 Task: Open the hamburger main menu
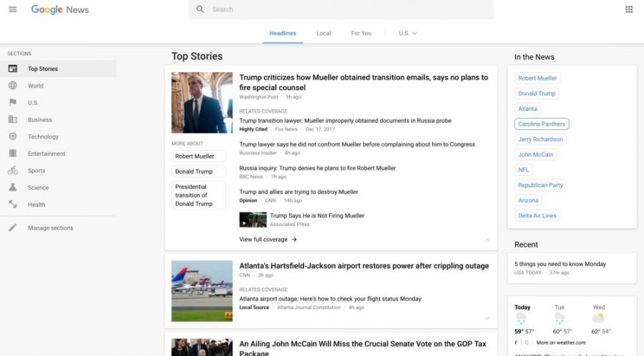pyautogui.click(x=12, y=10)
